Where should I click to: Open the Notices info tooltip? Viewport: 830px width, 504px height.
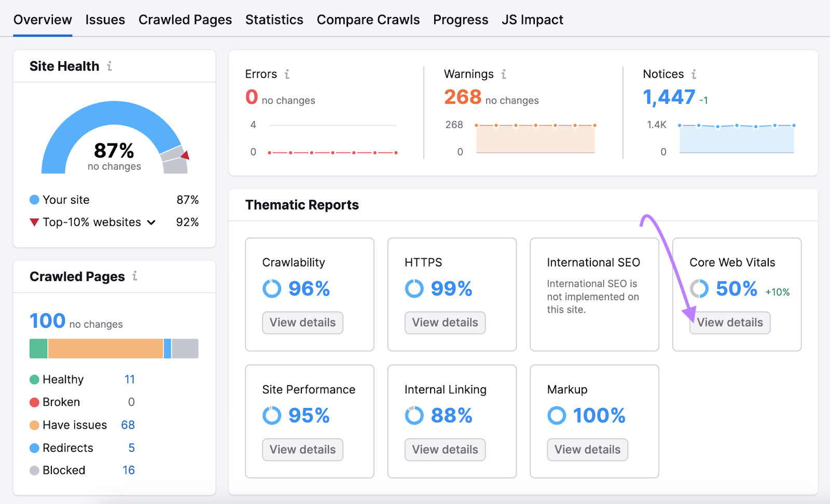[x=694, y=74]
